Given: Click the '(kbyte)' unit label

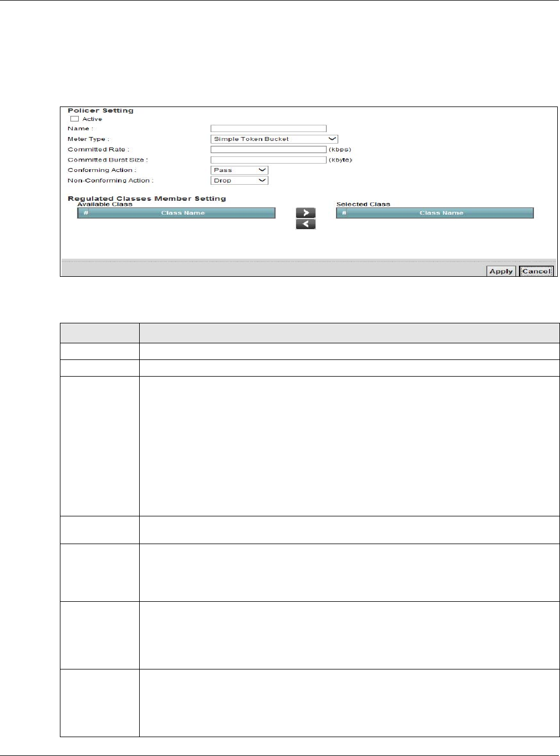Looking at the screenshot, I should pos(340,160).
